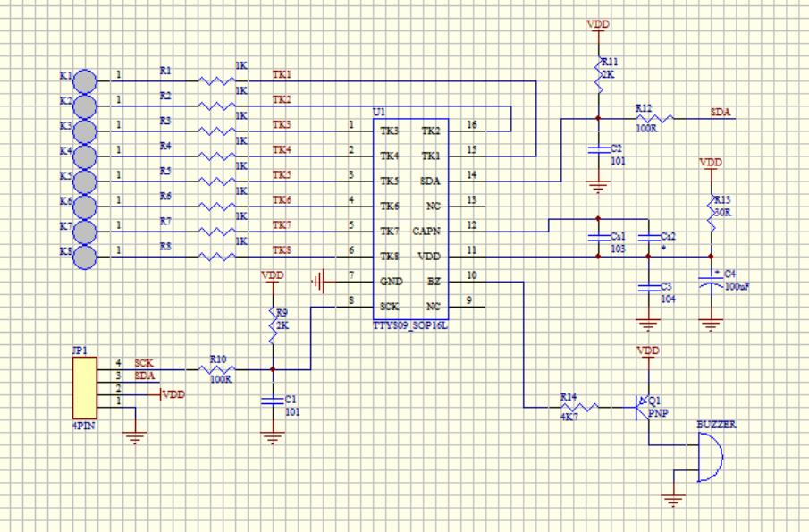Click the 4PIN label below JP1
The height and width of the screenshot is (532, 809).
click(x=84, y=426)
